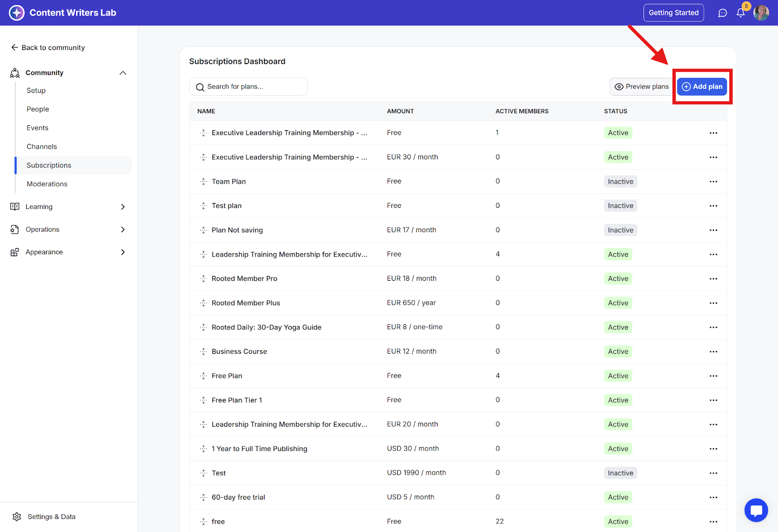Click the Add plan button

tap(702, 86)
